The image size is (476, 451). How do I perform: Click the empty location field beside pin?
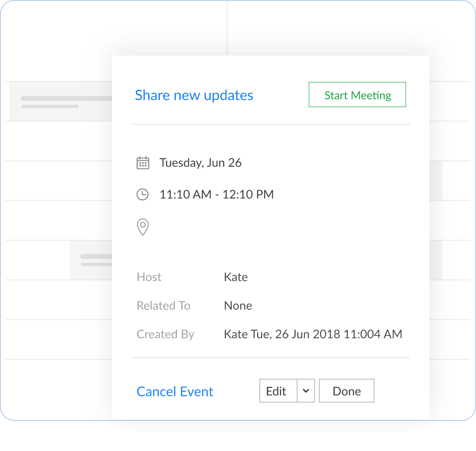[x=238, y=227]
